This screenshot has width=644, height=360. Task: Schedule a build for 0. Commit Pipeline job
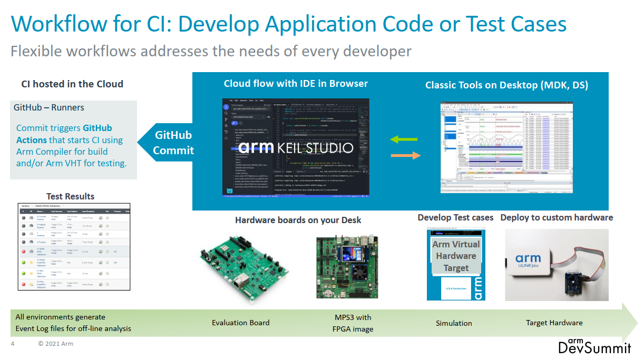point(101,218)
